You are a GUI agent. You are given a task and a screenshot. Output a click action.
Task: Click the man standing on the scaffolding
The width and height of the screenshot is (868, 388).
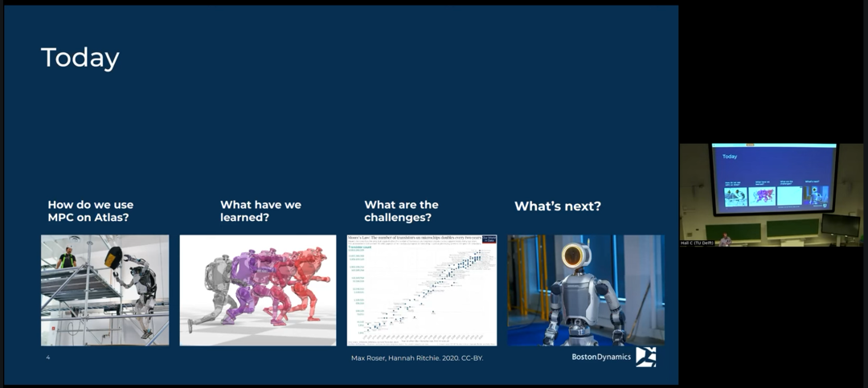pyautogui.click(x=67, y=258)
